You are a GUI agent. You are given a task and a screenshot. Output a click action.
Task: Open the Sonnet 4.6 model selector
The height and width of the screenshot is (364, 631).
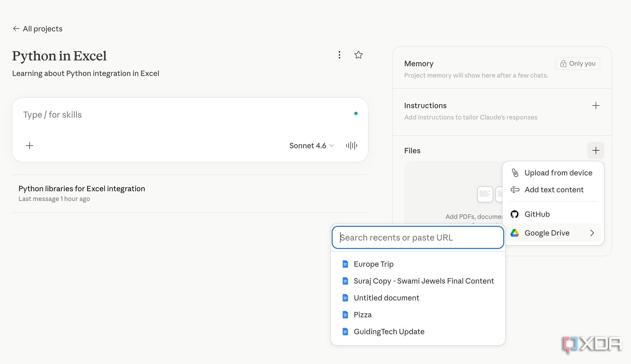click(312, 146)
